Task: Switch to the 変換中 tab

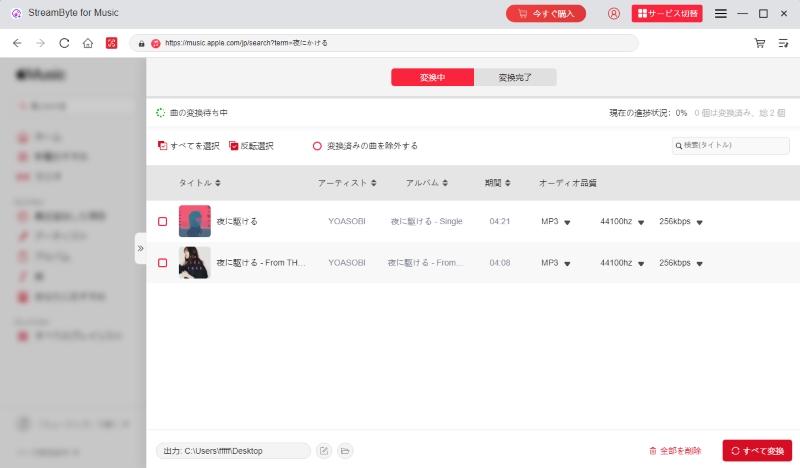Action: pyautogui.click(x=433, y=78)
